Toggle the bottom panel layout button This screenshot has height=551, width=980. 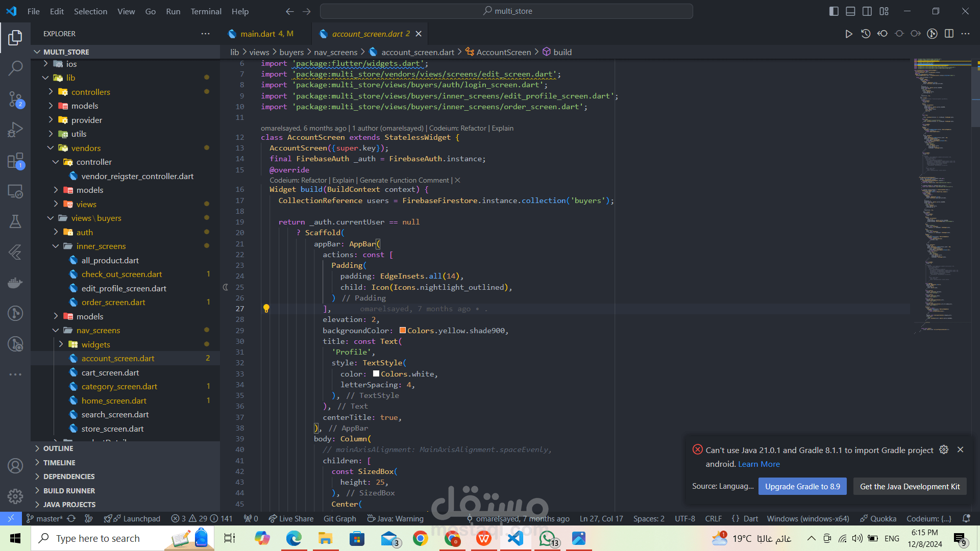click(850, 11)
